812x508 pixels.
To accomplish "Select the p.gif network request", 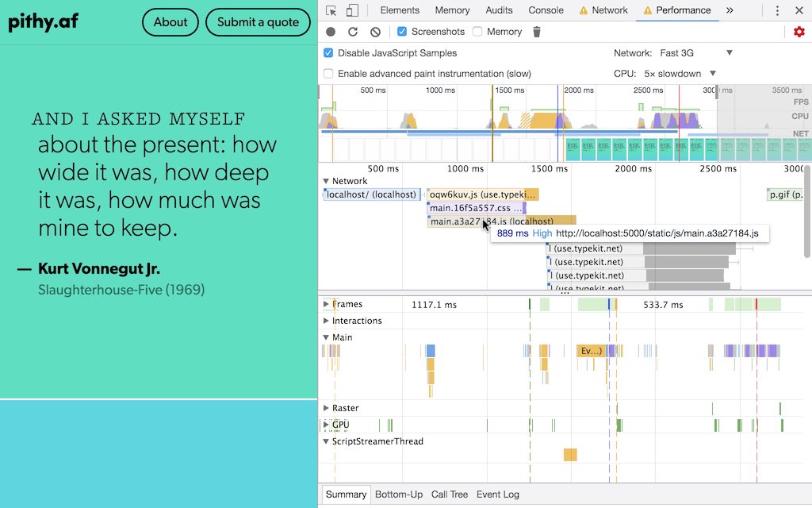I will pos(784,194).
